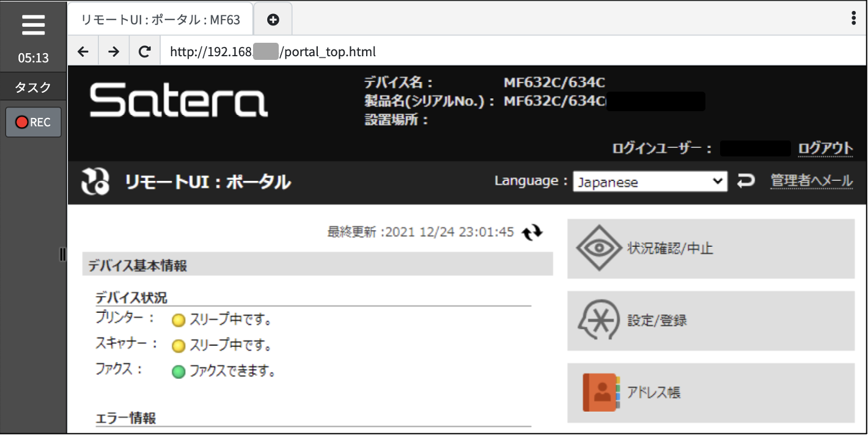The width and height of the screenshot is (868, 435).
Task: Click the 05:13 timer in the sidebar
Action: coord(33,59)
